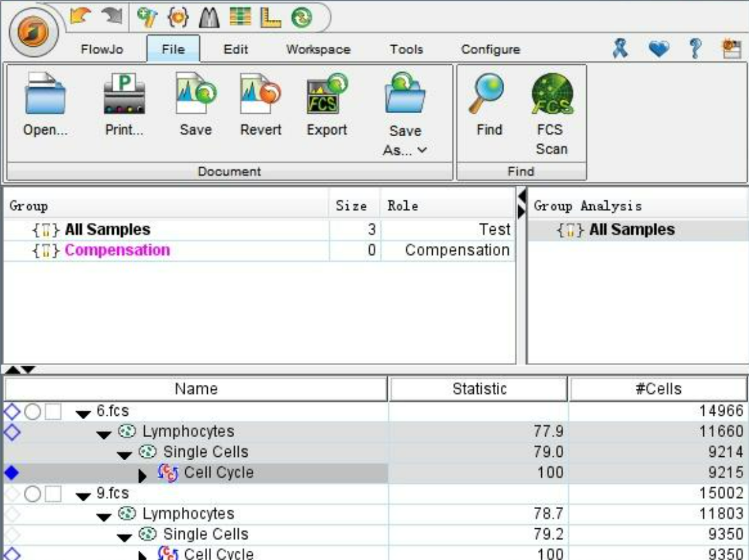Click the blue heart icon

tap(659, 48)
